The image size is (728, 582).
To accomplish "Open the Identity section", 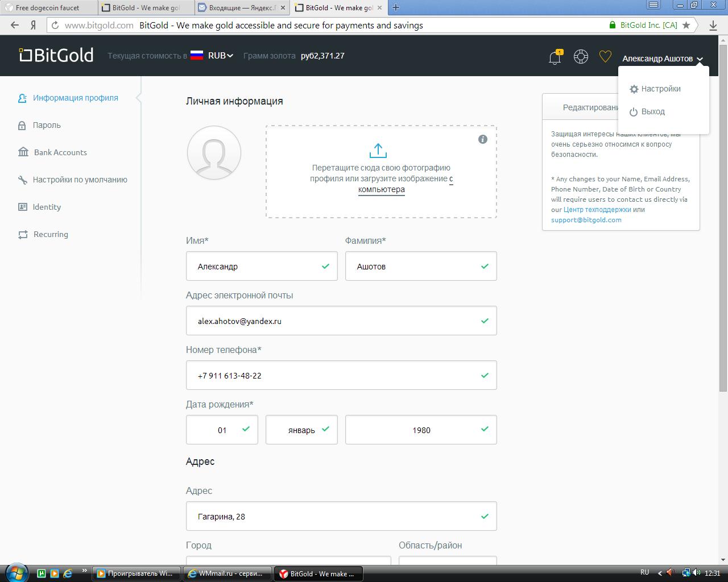I will pos(39,207).
